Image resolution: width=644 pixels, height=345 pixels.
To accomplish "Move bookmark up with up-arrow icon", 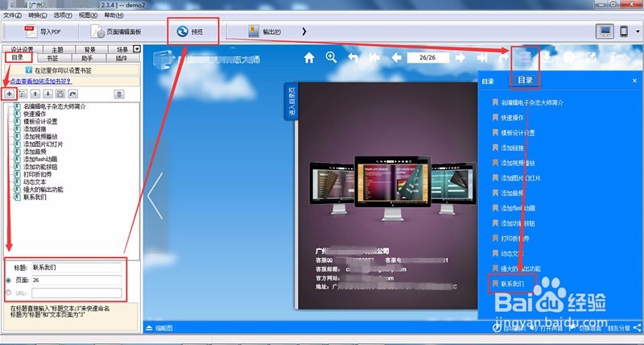I will (35, 94).
